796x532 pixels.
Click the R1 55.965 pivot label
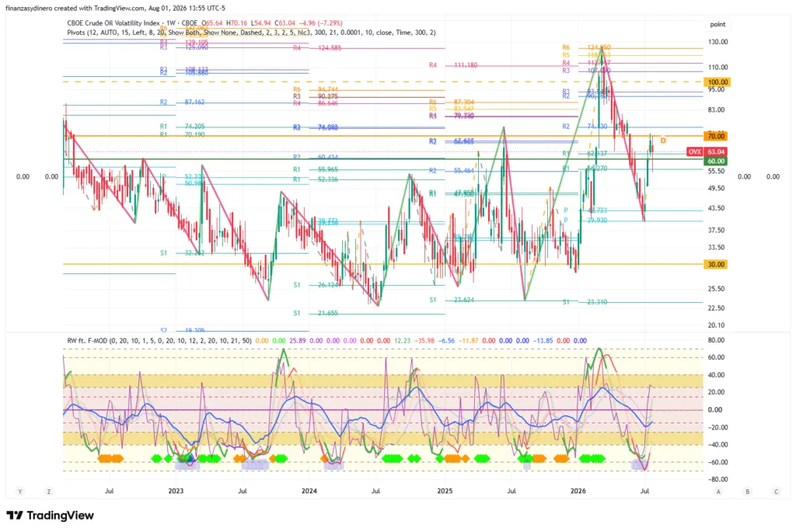pyautogui.click(x=316, y=170)
